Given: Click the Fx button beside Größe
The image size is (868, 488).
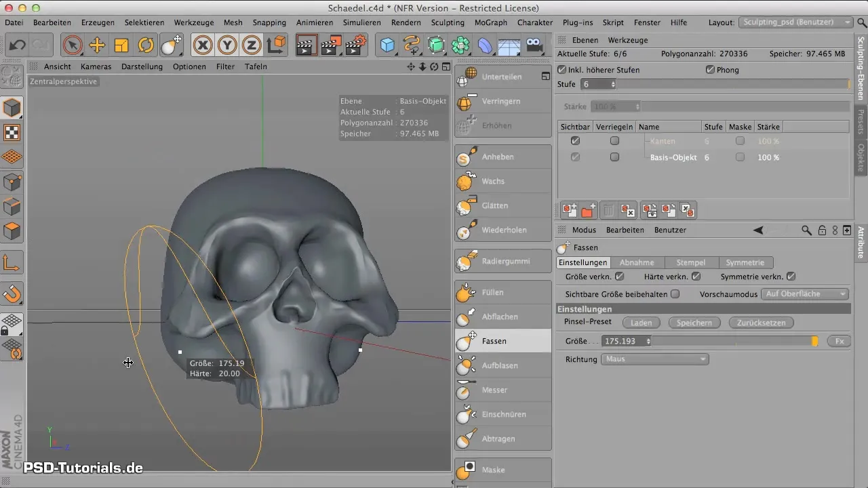Looking at the screenshot, I should 840,342.
